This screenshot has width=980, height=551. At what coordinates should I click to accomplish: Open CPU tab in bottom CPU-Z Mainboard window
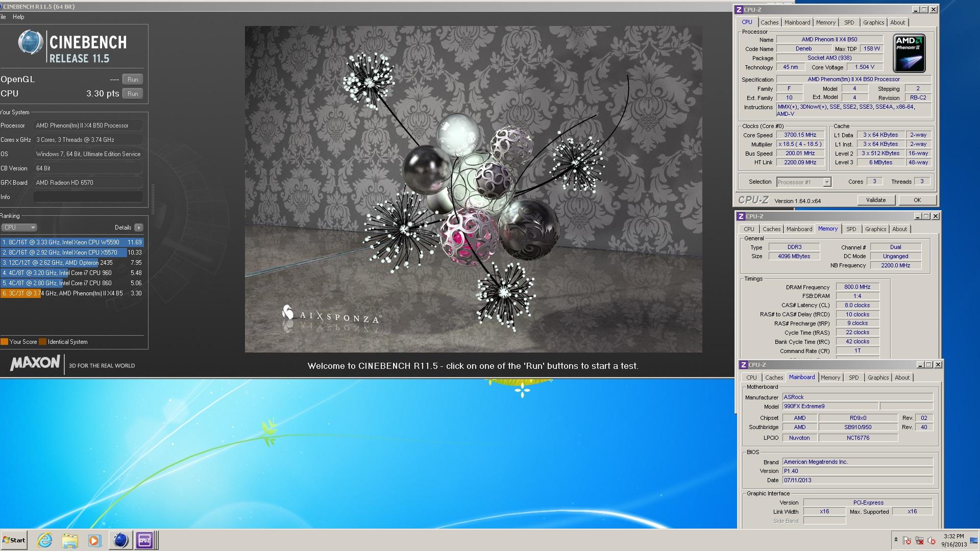click(x=751, y=378)
